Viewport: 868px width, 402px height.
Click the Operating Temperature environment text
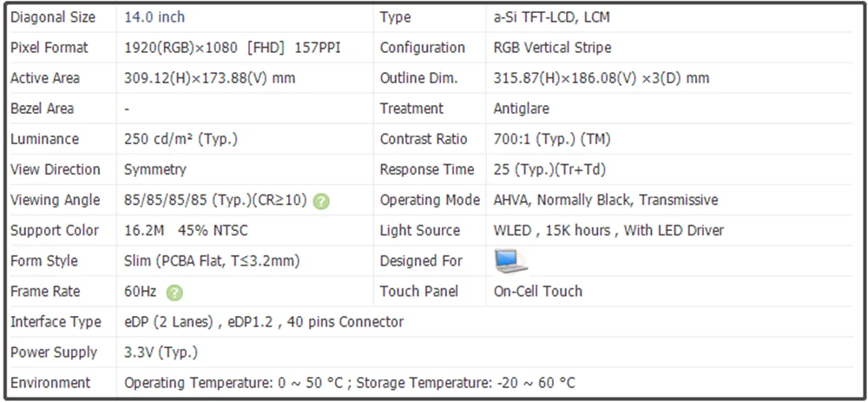pyautogui.click(x=349, y=382)
